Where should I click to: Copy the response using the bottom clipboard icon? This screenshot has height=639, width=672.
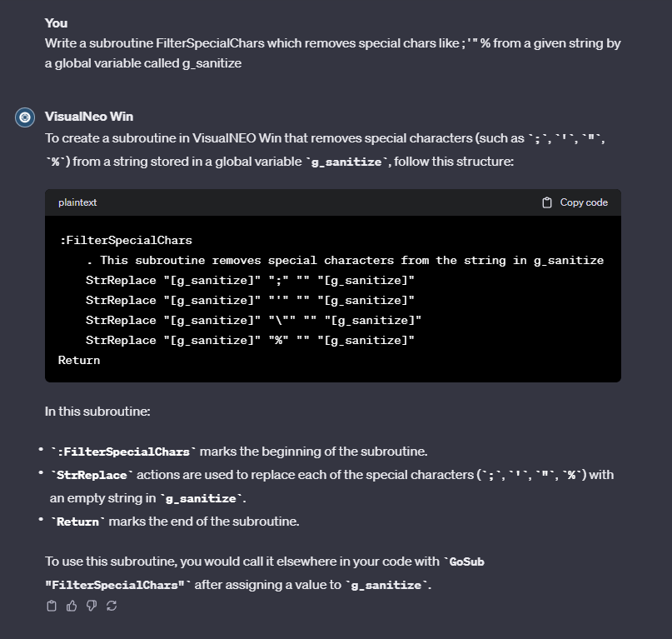tap(52, 606)
